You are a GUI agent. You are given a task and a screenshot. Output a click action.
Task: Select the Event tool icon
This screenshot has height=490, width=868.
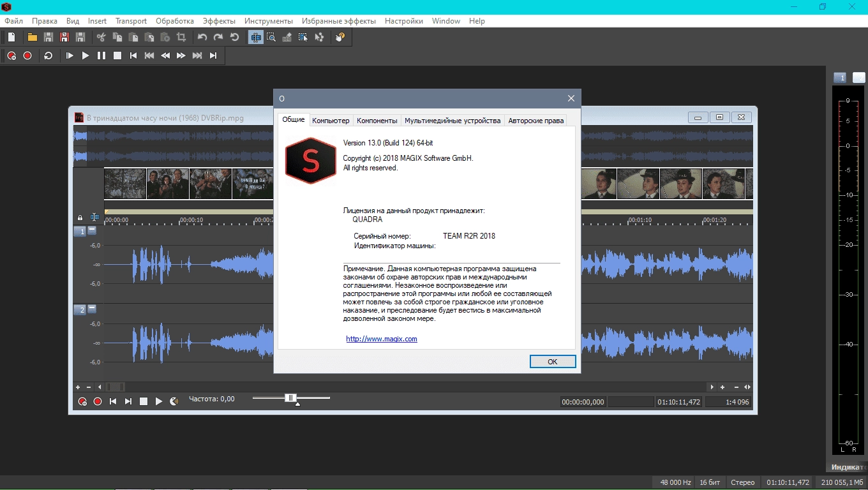pos(303,37)
